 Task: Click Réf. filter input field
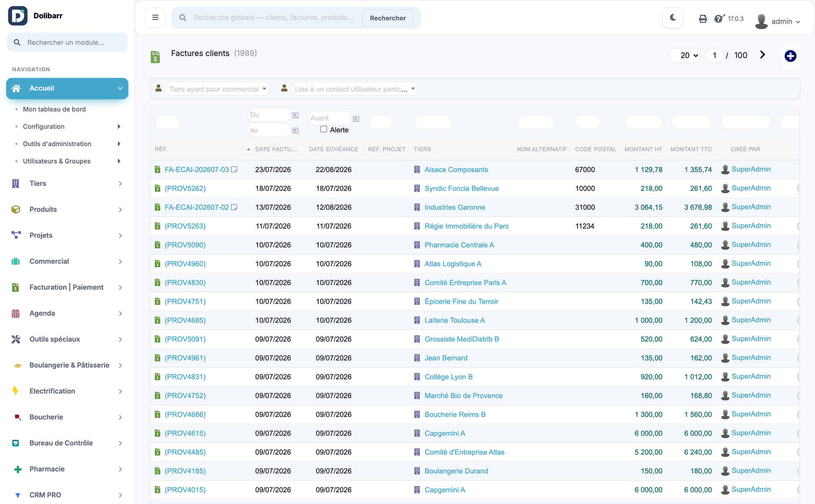coord(168,122)
